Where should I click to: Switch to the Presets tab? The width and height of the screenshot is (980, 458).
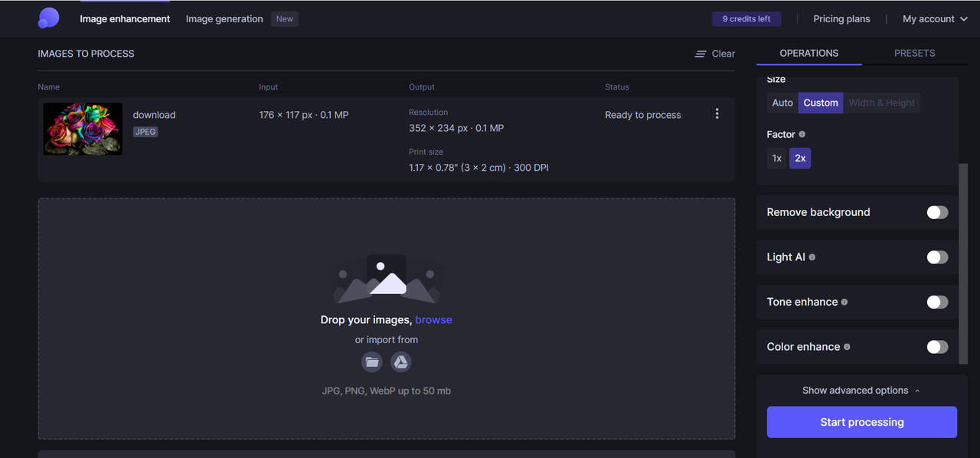click(914, 53)
